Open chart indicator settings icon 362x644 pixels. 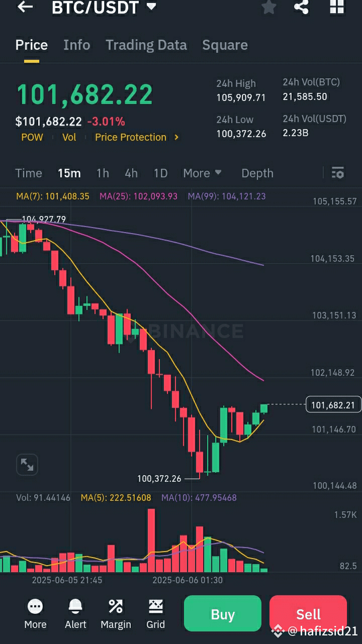(338, 173)
